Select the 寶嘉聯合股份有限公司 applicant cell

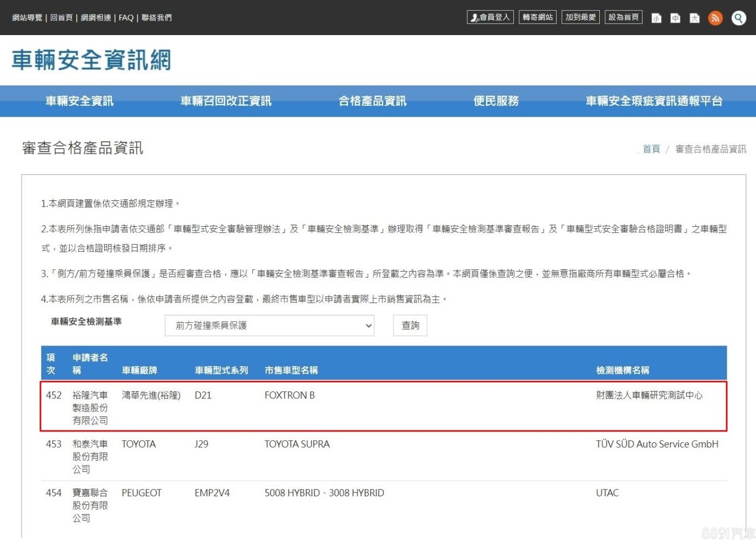pos(90,505)
